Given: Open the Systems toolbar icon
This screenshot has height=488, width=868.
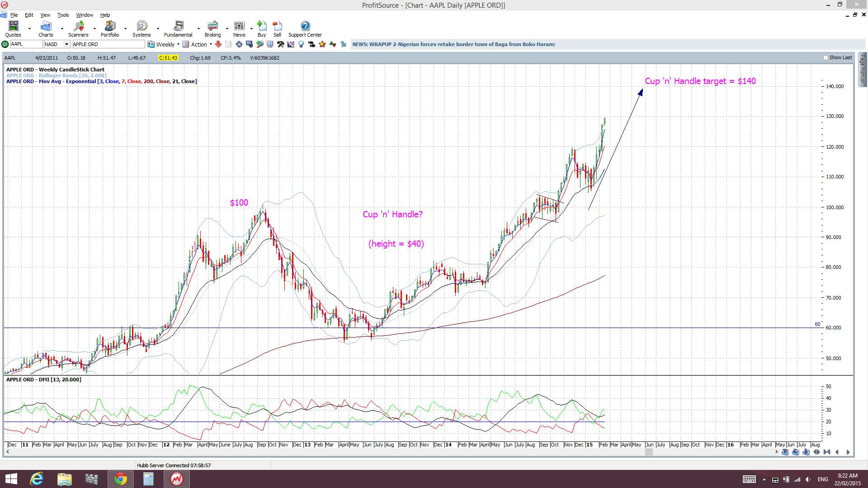Looking at the screenshot, I should click(x=142, y=29).
